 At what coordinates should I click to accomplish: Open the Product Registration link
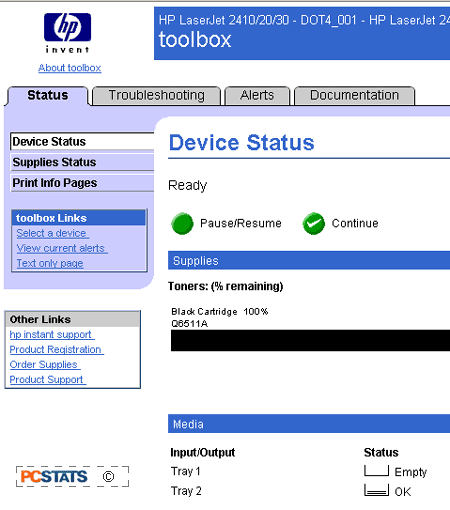click(57, 349)
